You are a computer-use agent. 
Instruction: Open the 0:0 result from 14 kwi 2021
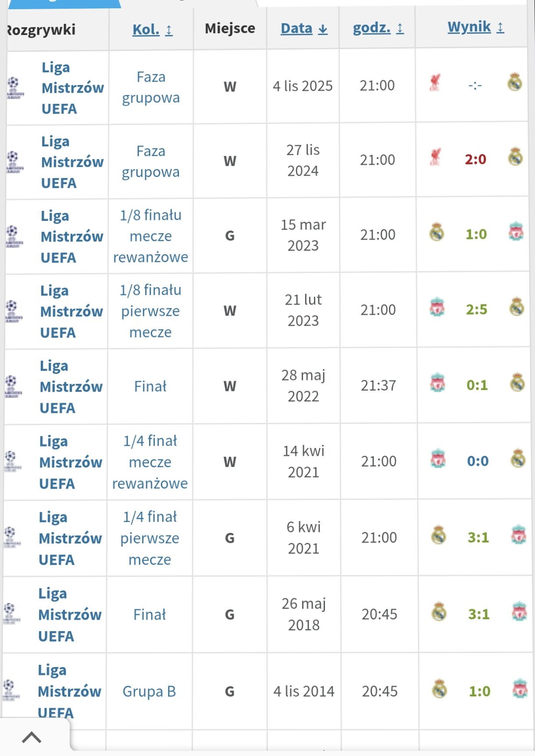pos(478,461)
